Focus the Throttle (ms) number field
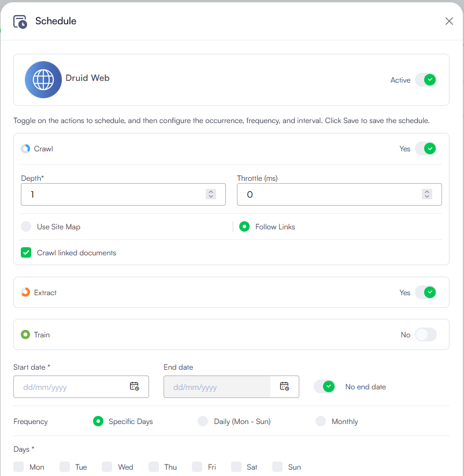Image resolution: width=464 pixels, height=476 pixels. 339,194
